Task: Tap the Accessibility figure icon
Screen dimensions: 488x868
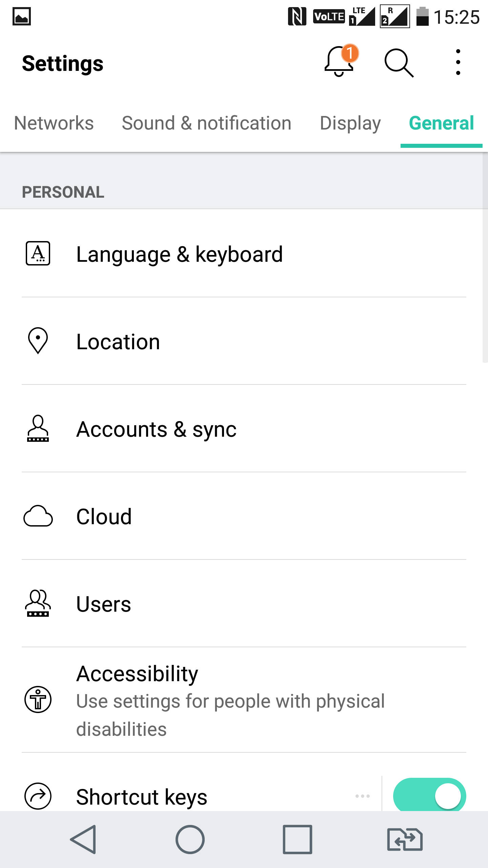Action: tap(38, 699)
